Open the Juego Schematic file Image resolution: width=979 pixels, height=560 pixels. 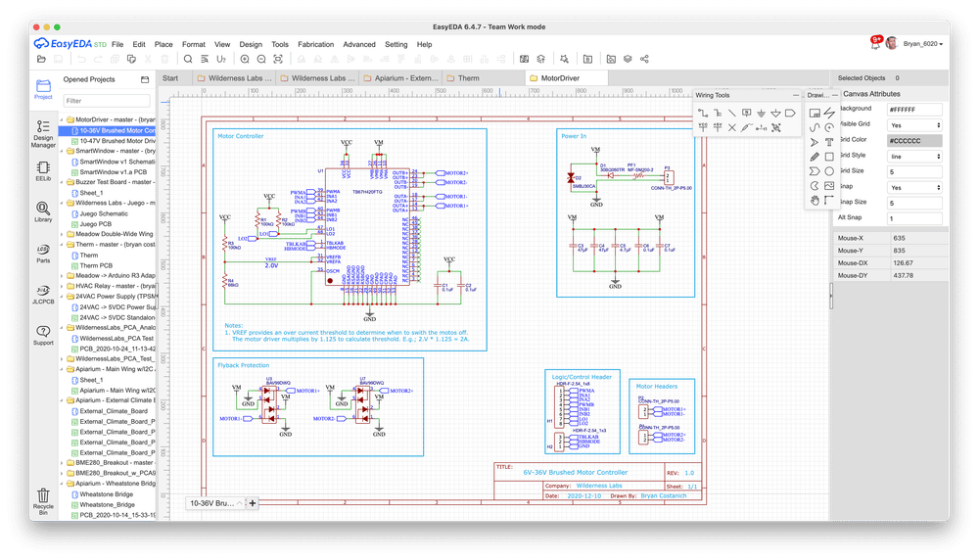(x=104, y=213)
